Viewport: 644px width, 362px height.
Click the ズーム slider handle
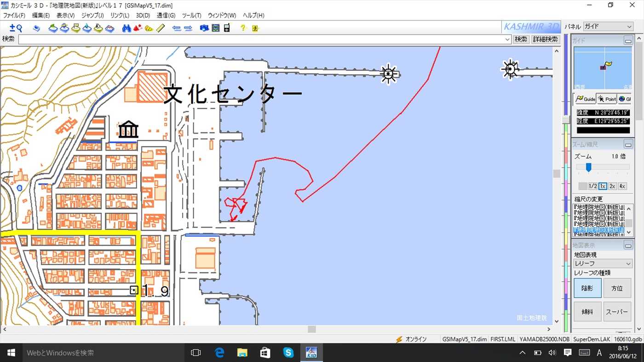pyautogui.click(x=588, y=167)
